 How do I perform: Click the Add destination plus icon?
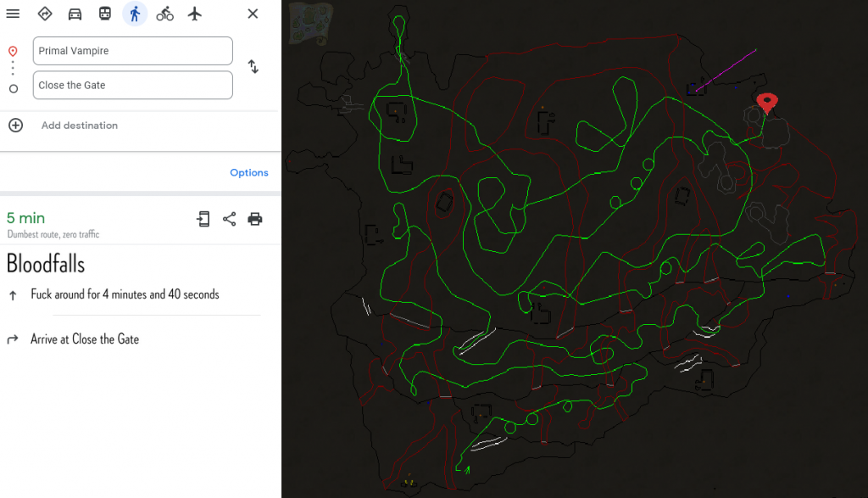[15, 126]
